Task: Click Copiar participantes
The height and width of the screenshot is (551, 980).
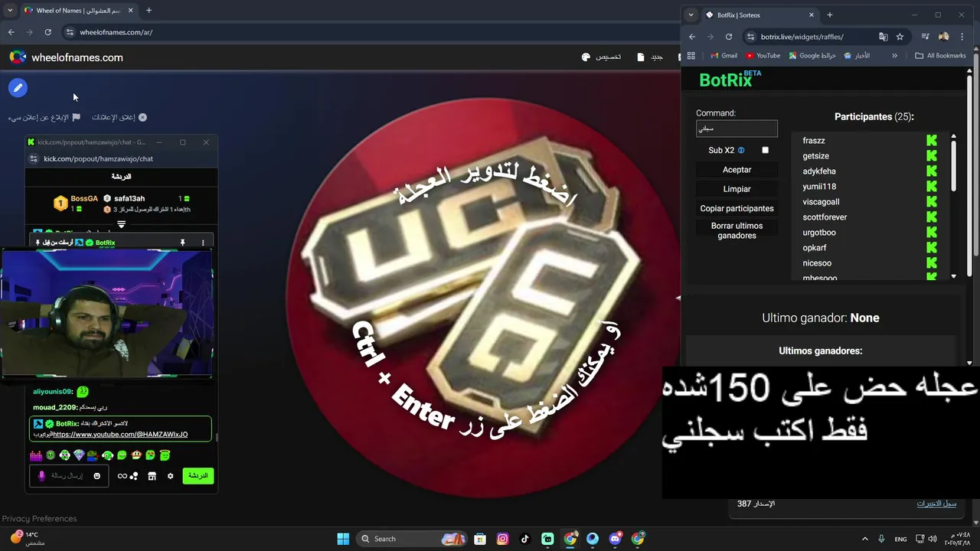Action: point(737,208)
